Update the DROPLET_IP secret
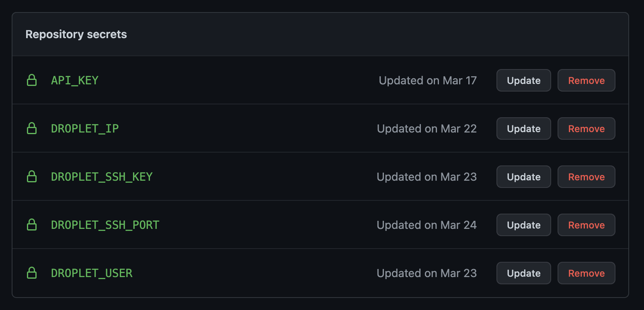 [x=523, y=128]
